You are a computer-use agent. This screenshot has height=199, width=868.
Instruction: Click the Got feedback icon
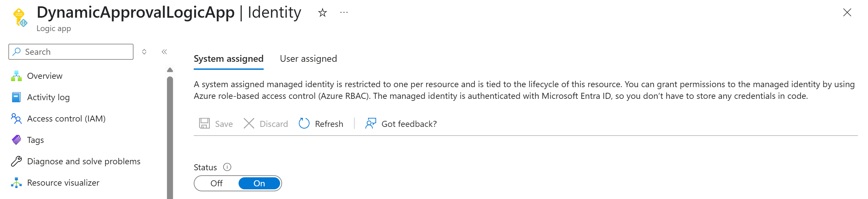(x=371, y=124)
